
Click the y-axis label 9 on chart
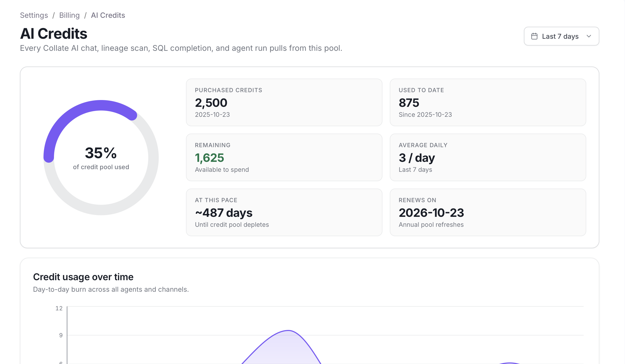point(61,335)
